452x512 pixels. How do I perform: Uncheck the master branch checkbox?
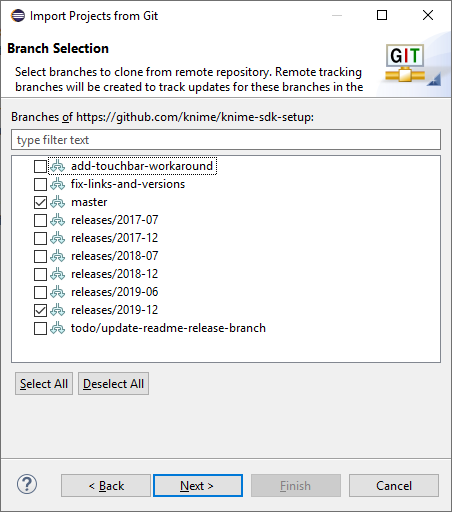[40, 202]
